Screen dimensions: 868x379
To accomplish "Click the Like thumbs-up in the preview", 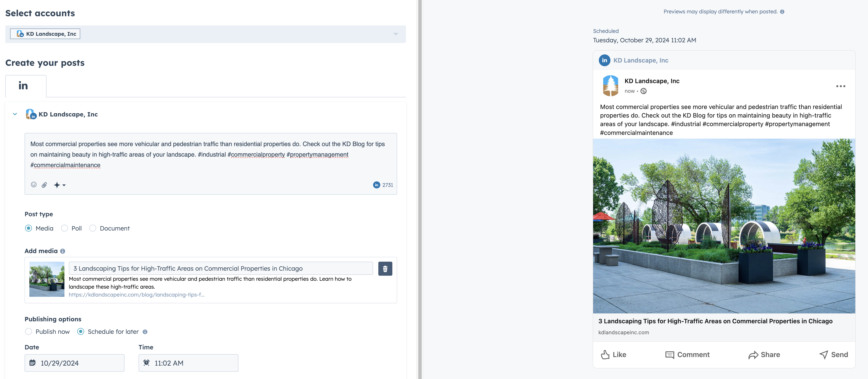I will (x=605, y=355).
